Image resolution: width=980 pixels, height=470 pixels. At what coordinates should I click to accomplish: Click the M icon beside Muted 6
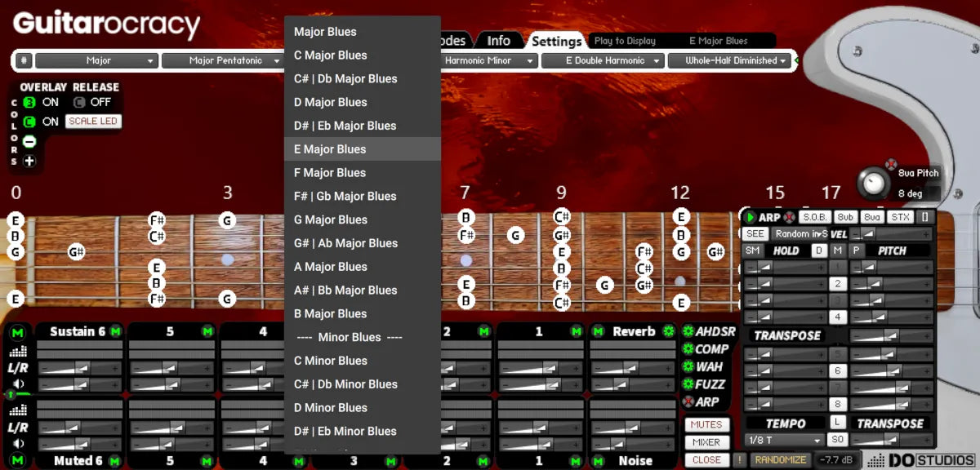point(115,461)
